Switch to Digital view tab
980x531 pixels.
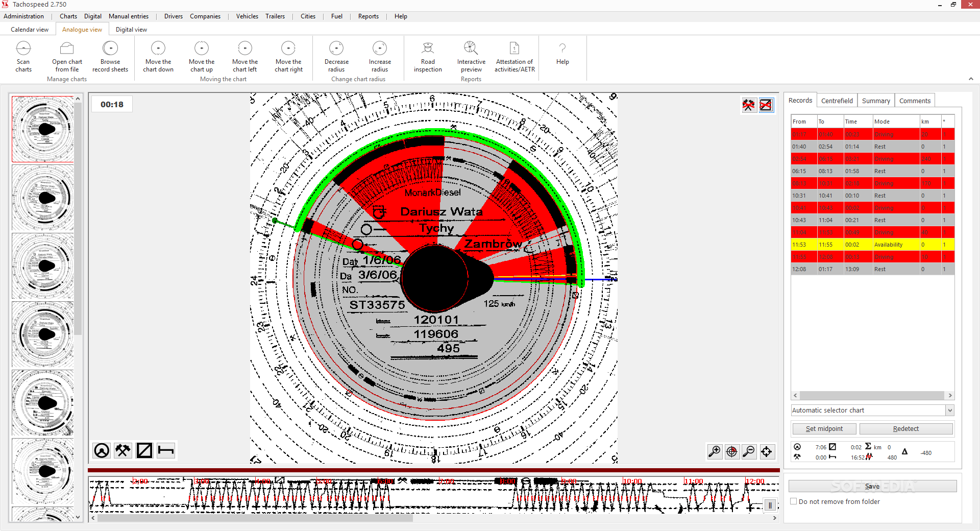[x=131, y=30]
